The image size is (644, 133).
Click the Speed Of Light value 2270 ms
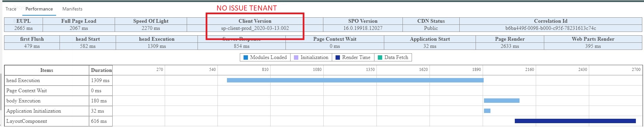[x=151, y=28]
